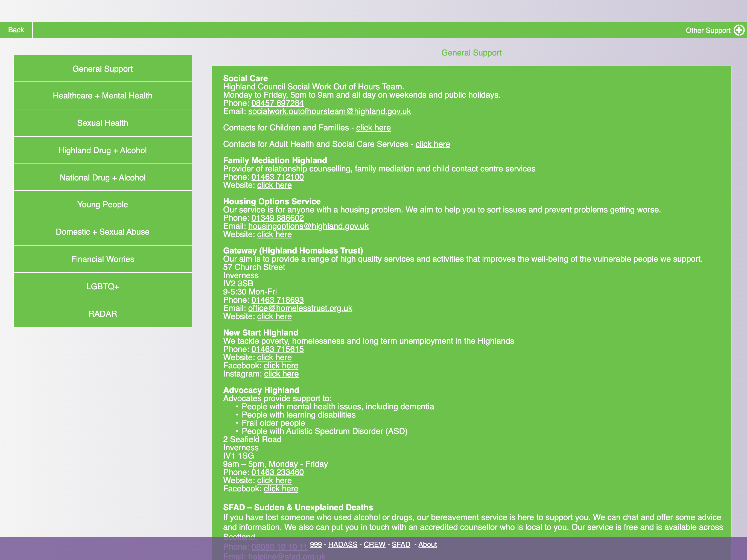
Task: Call Housing Options phone 01349 886602
Action: tap(277, 218)
